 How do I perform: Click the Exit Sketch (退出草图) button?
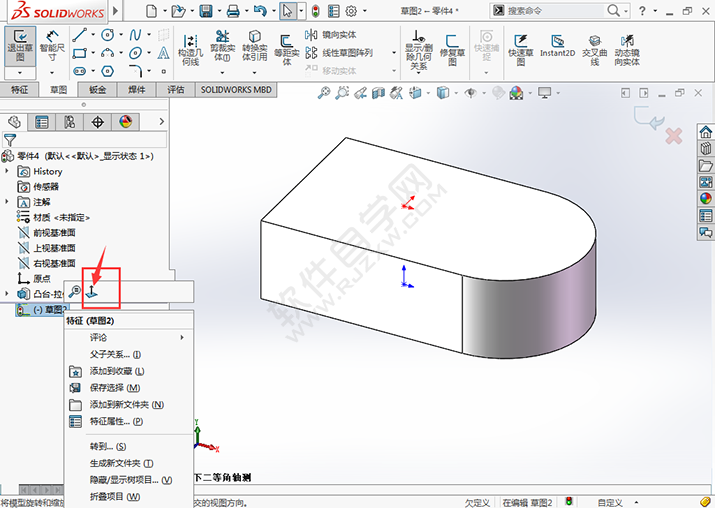coord(20,46)
